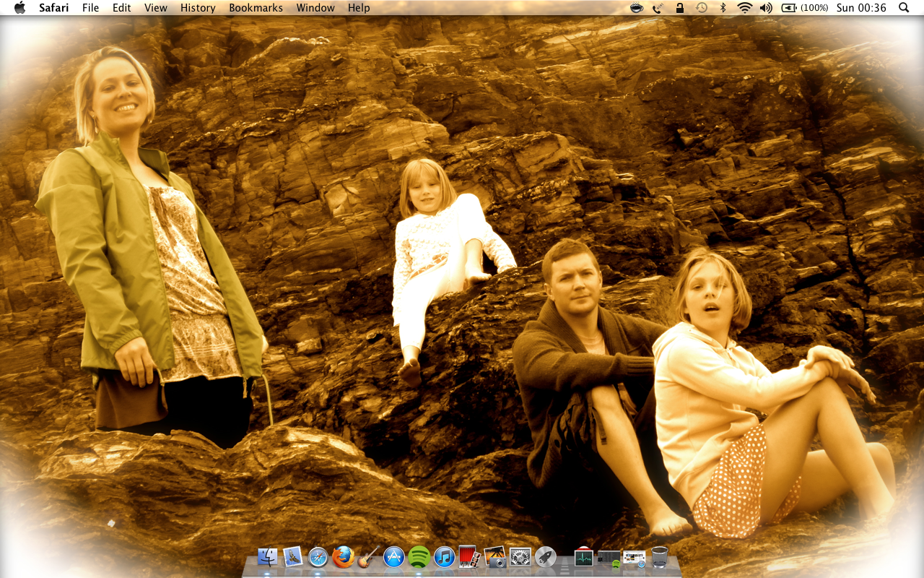Open the Trash in the Dock
This screenshot has width=924, height=578.
point(660,557)
